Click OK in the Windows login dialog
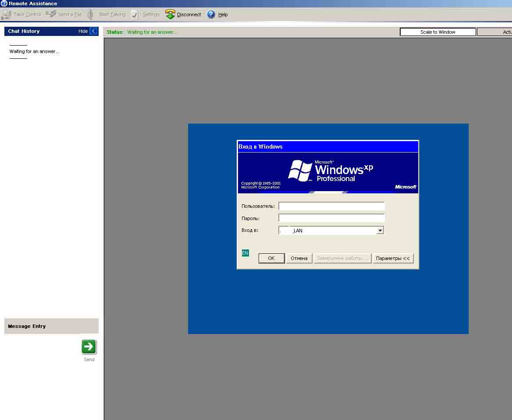The image size is (512, 420). coord(271,258)
